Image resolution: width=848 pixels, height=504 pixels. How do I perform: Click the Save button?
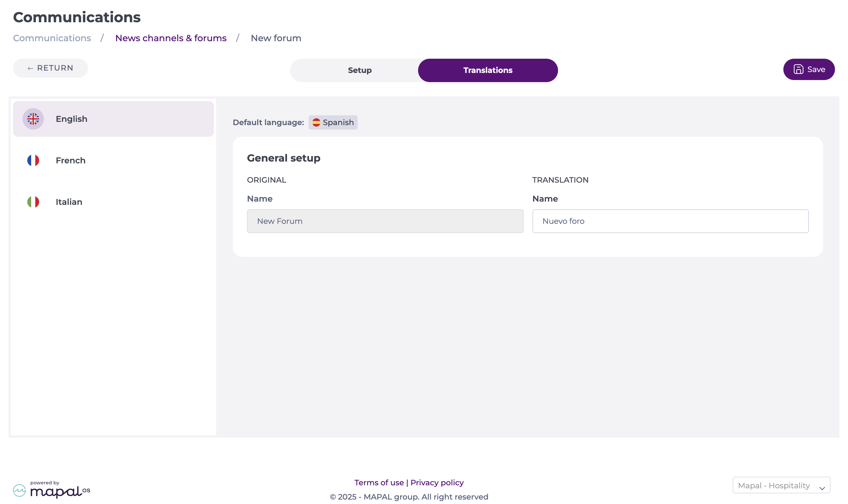coord(809,69)
